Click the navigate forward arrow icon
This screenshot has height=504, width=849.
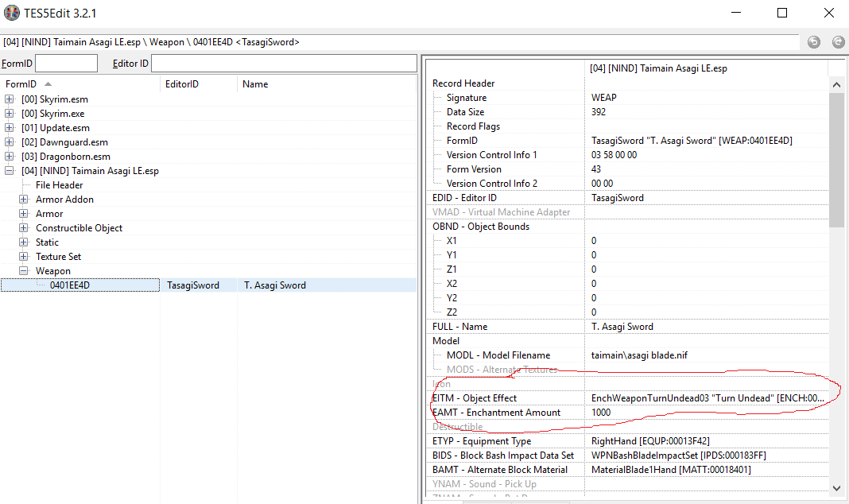tap(838, 42)
